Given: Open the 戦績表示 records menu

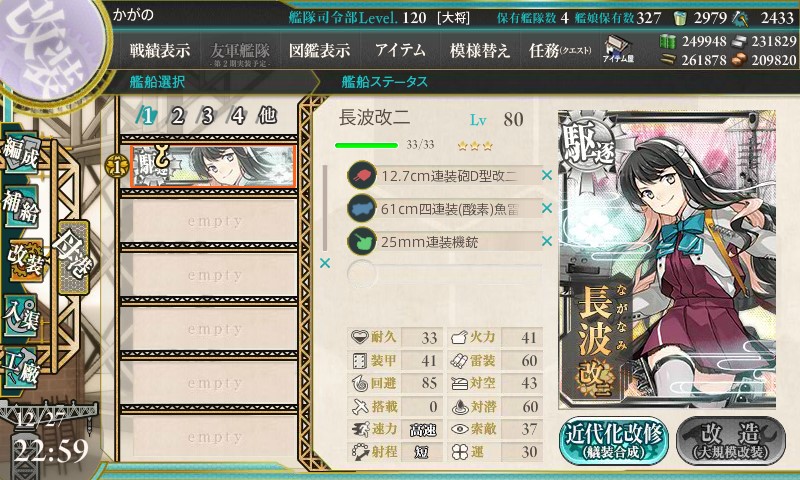Looking at the screenshot, I should [x=160, y=50].
